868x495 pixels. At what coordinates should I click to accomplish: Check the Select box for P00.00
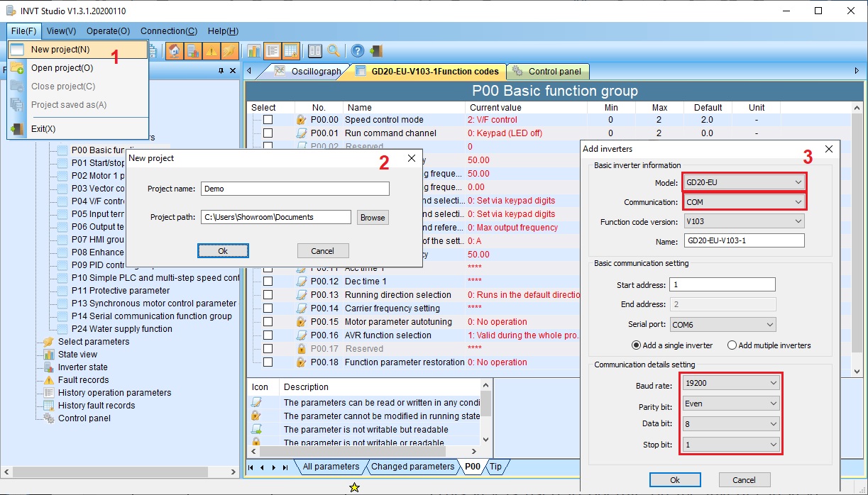pyautogui.click(x=268, y=120)
